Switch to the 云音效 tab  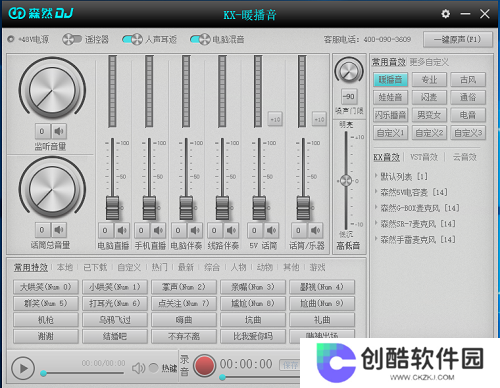point(464,157)
